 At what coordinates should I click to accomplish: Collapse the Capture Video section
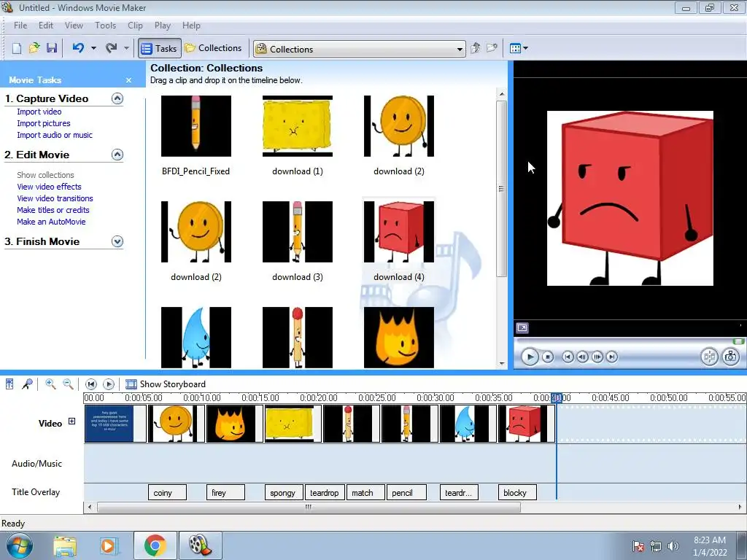pos(117,98)
